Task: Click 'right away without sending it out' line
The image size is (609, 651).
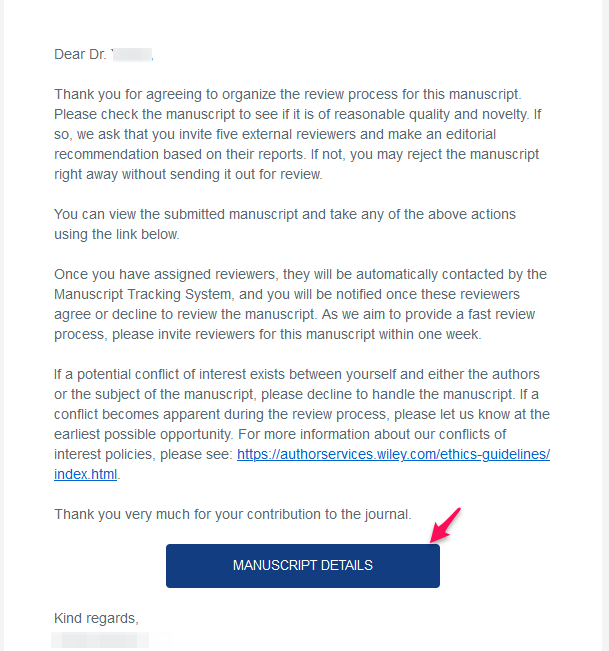Action: pyautogui.click(x=188, y=174)
